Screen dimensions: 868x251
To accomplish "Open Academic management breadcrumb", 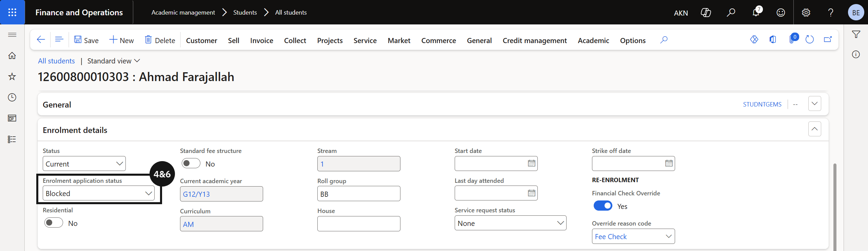I will tap(183, 13).
